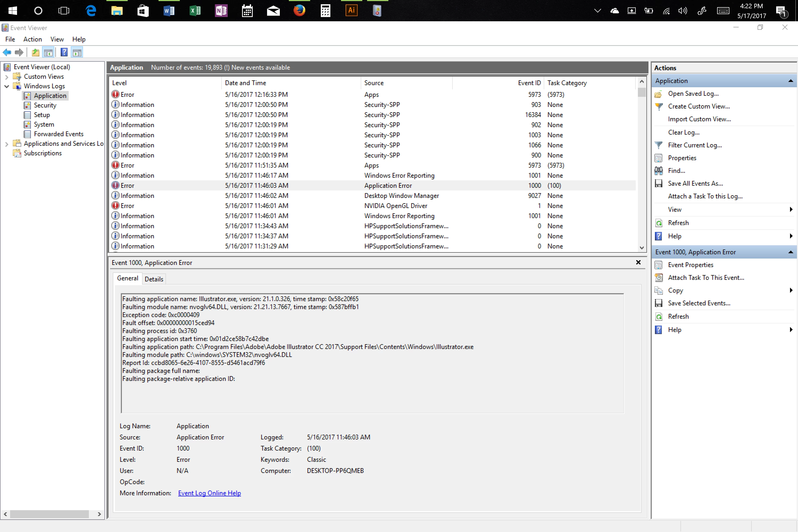The image size is (798, 532).
Task: Click the Up One Level toolbar icon
Action: point(35,52)
